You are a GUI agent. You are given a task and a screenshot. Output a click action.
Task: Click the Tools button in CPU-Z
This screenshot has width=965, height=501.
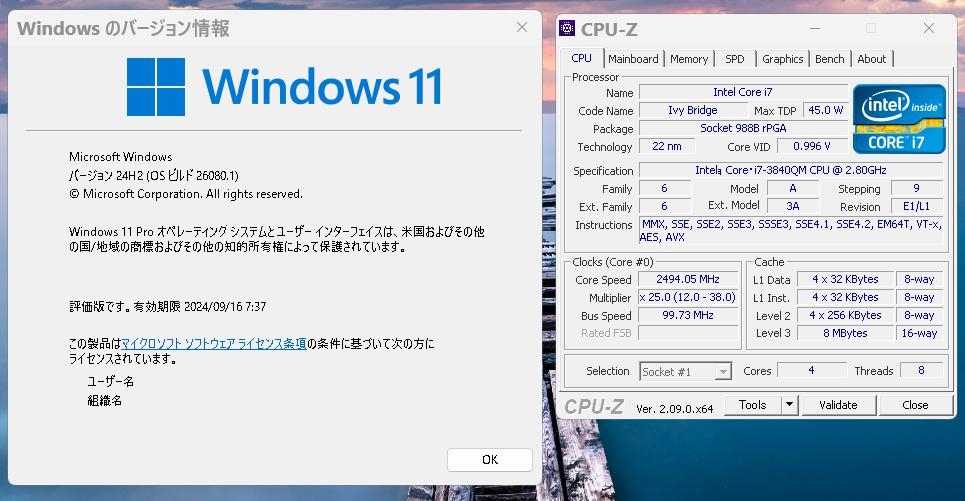752,405
